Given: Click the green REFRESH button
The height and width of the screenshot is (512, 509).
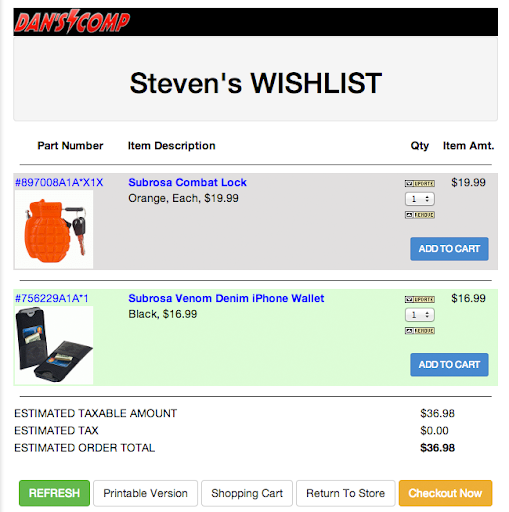Looking at the screenshot, I should tap(54, 493).
